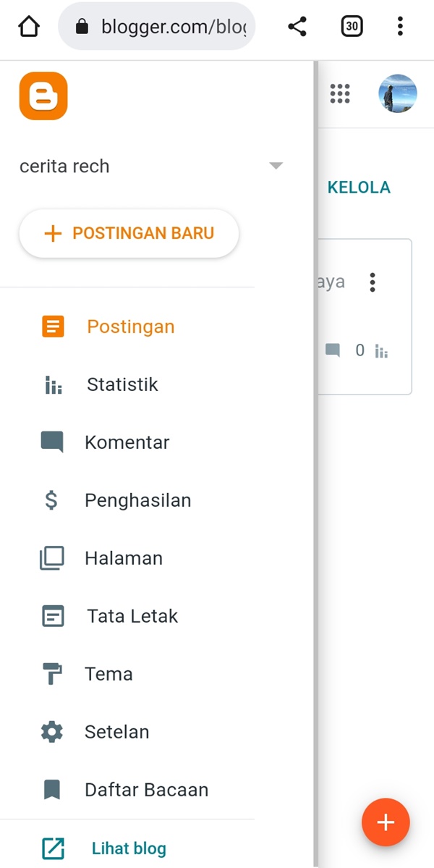
Task: Open the Setelan gear icon
Action: [x=52, y=732]
